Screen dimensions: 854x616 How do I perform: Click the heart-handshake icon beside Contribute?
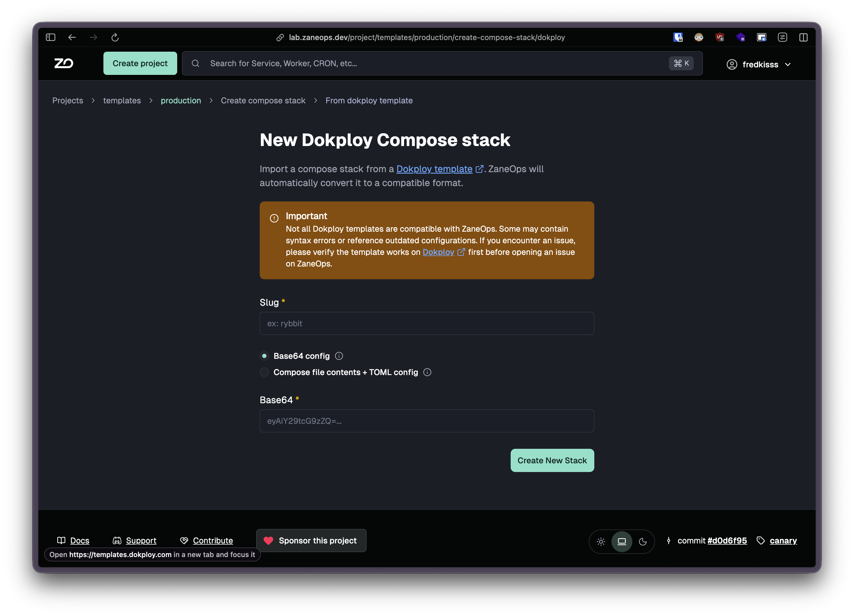tap(184, 541)
